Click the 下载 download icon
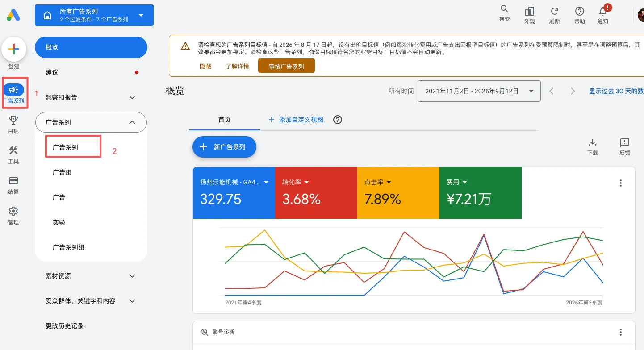This screenshot has height=350, width=644. pos(593,143)
